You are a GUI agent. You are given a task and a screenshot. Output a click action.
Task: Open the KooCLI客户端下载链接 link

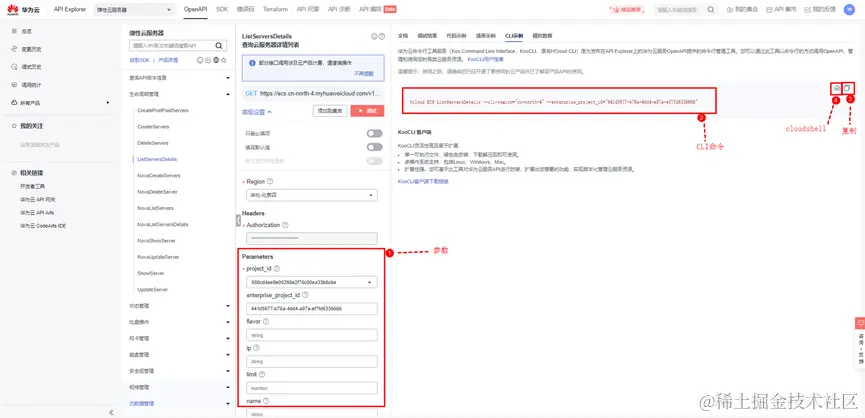coord(423,181)
